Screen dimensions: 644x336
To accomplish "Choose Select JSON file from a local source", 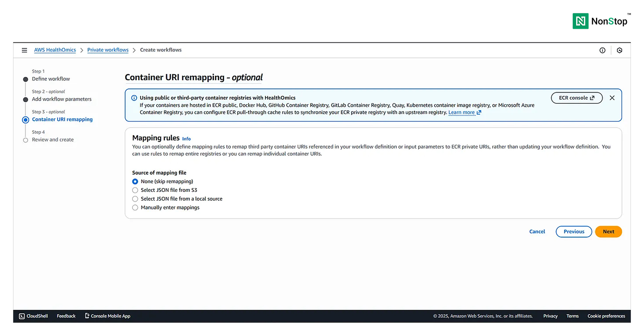I will click(135, 199).
